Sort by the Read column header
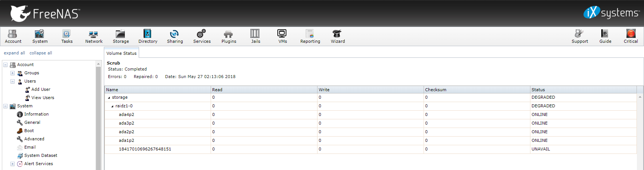644x170 pixels. [x=264, y=90]
